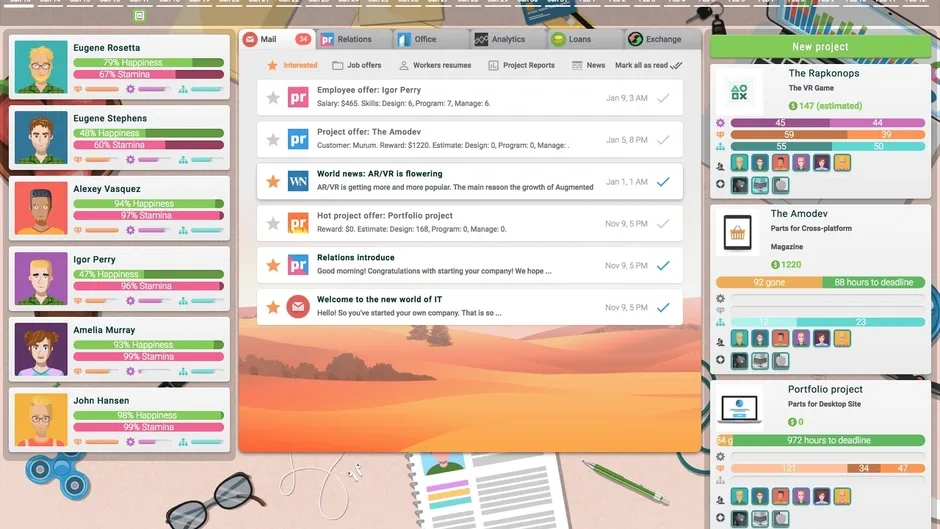Screen dimensions: 940x529
Task: Click envelope icon of Welcome mail
Action: point(298,307)
